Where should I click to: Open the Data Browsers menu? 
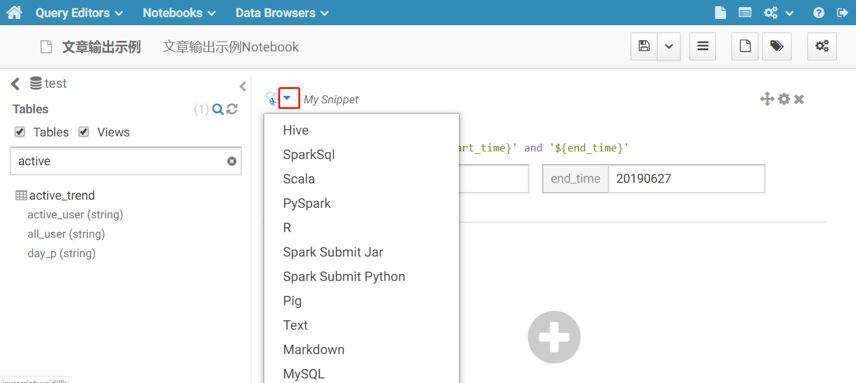282,13
